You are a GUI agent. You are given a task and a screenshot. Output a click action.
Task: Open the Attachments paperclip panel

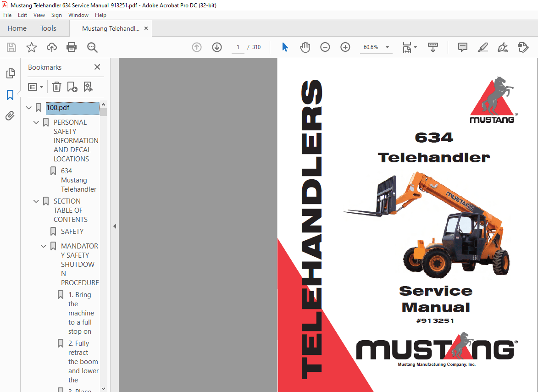coord(11,116)
